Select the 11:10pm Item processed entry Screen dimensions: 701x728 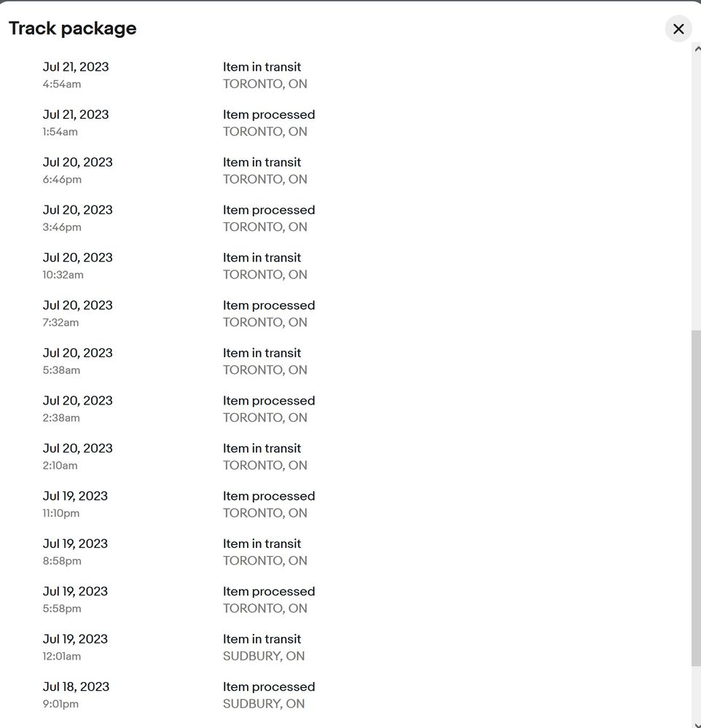tap(269, 496)
